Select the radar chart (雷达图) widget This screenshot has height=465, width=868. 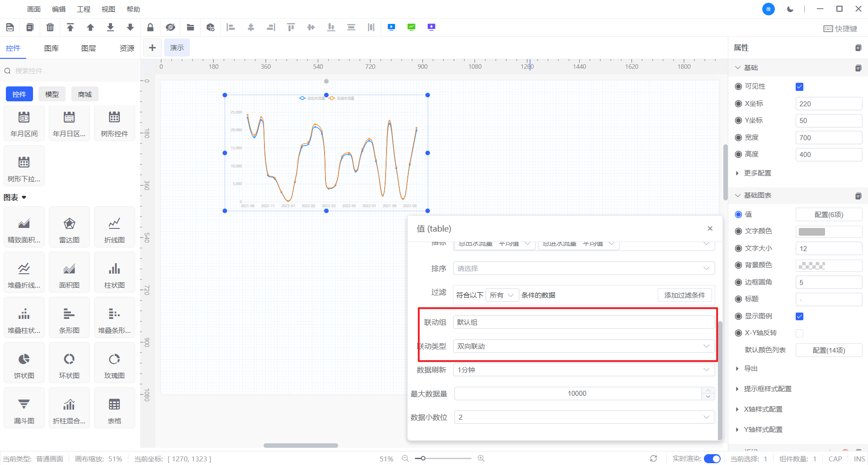pos(69,228)
